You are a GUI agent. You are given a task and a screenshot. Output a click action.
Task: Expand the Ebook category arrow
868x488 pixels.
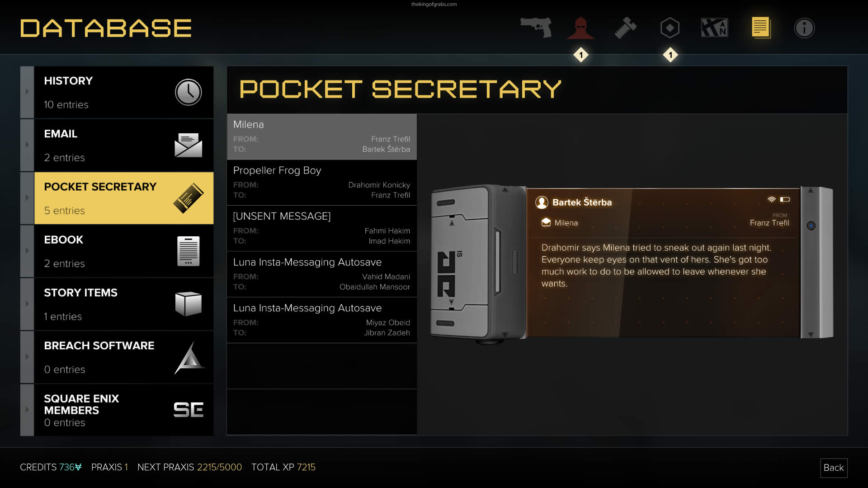(x=27, y=251)
